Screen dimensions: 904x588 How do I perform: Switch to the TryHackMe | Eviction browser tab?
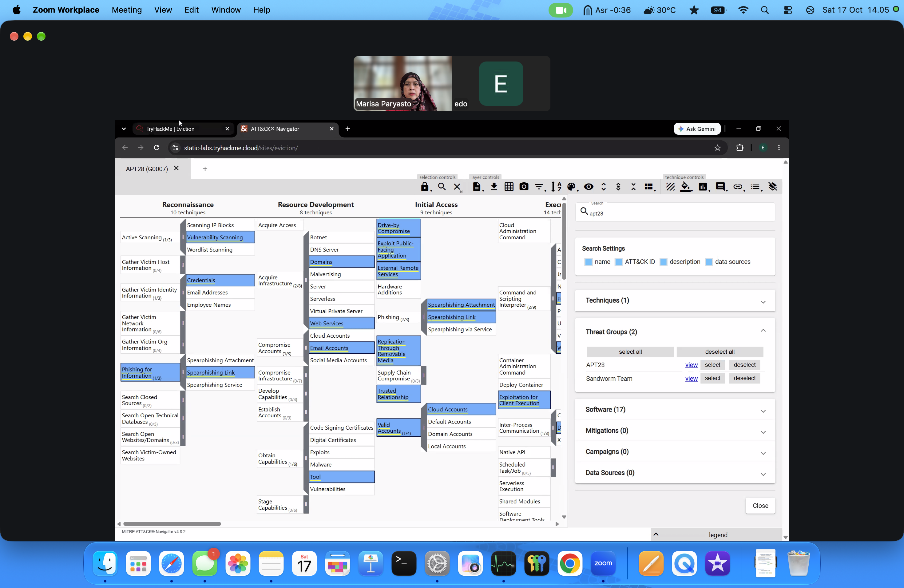(x=183, y=129)
